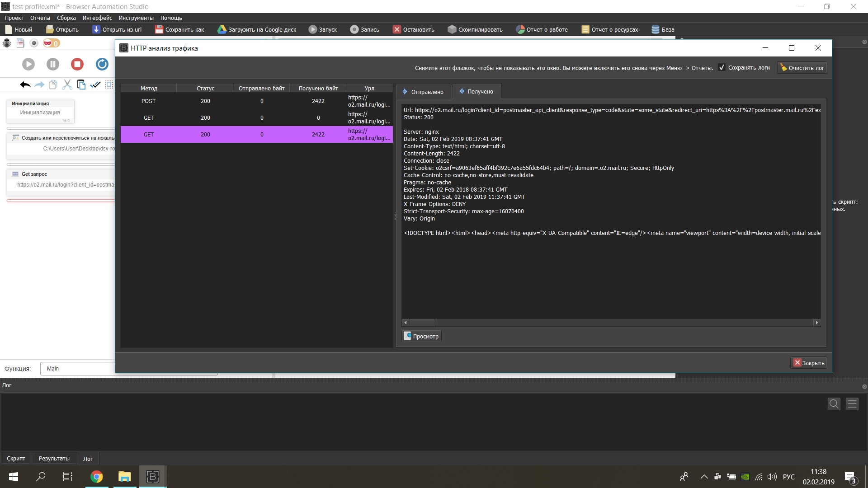
Task: Click the paste clipboard icon
Action: [81, 84]
